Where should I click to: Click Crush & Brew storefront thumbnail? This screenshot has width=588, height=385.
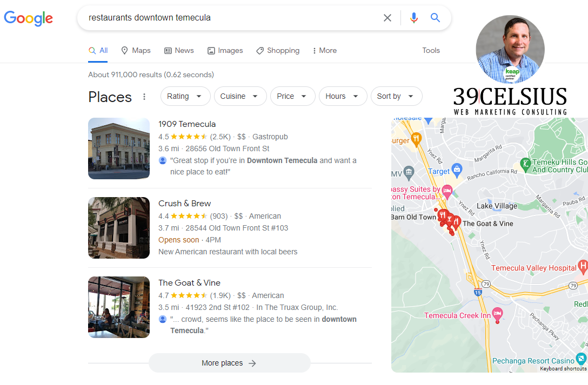coord(119,228)
